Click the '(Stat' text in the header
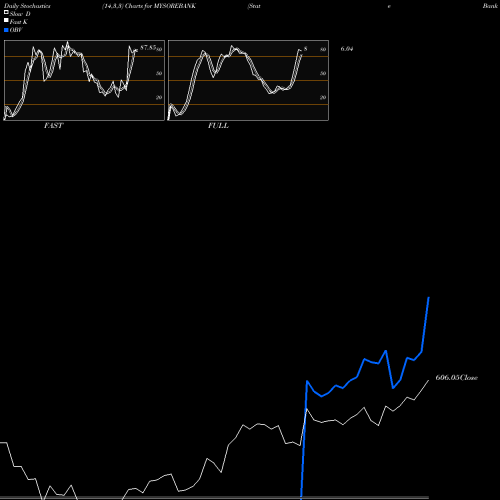The height and width of the screenshot is (500, 500). click(x=254, y=6)
